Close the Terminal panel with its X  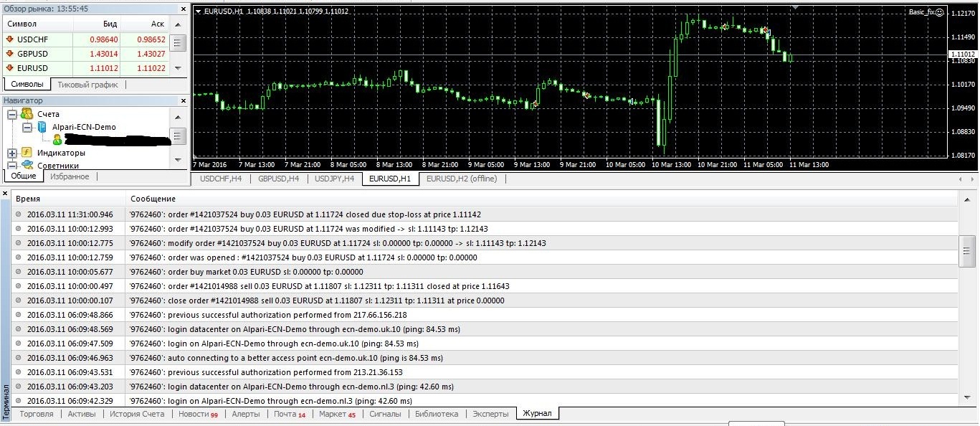(6, 194)
